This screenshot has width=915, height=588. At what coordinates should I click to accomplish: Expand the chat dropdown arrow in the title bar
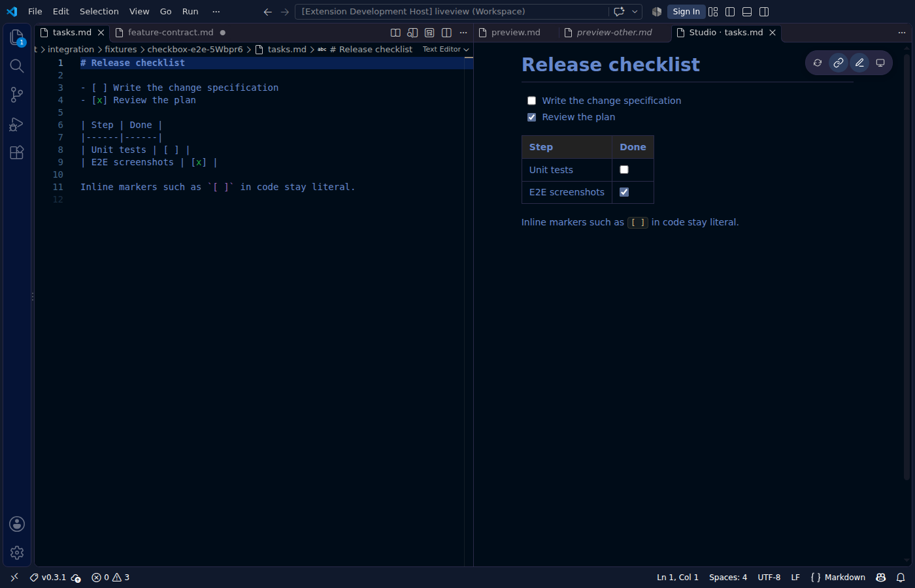click(635, 11)
